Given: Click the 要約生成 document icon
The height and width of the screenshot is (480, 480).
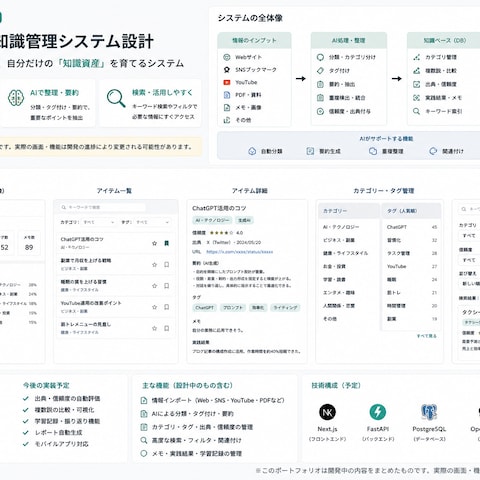Looking at the screenshot, I should [x=310, y=151].
